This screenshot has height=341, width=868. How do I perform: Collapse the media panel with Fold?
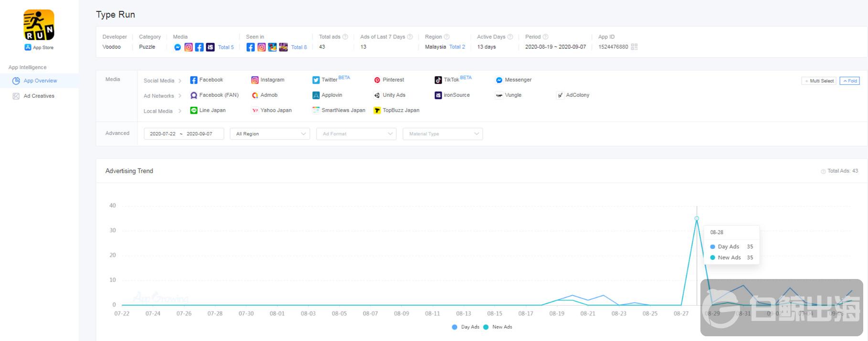point(849,81)
